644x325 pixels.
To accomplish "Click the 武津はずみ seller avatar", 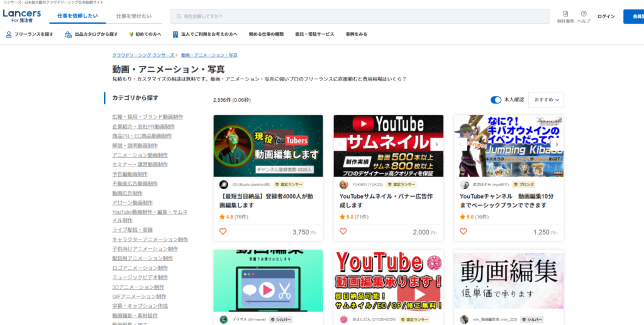I will pos(464,185).
